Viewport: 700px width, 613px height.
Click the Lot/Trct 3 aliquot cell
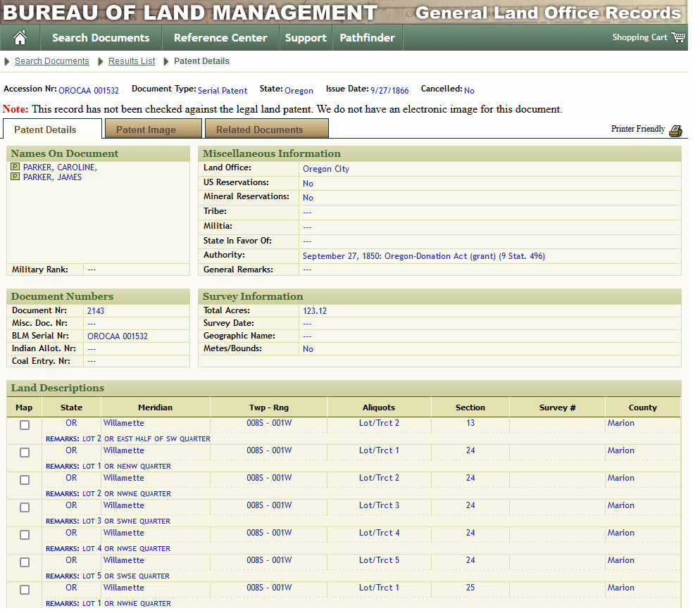[x=379, y=505]
